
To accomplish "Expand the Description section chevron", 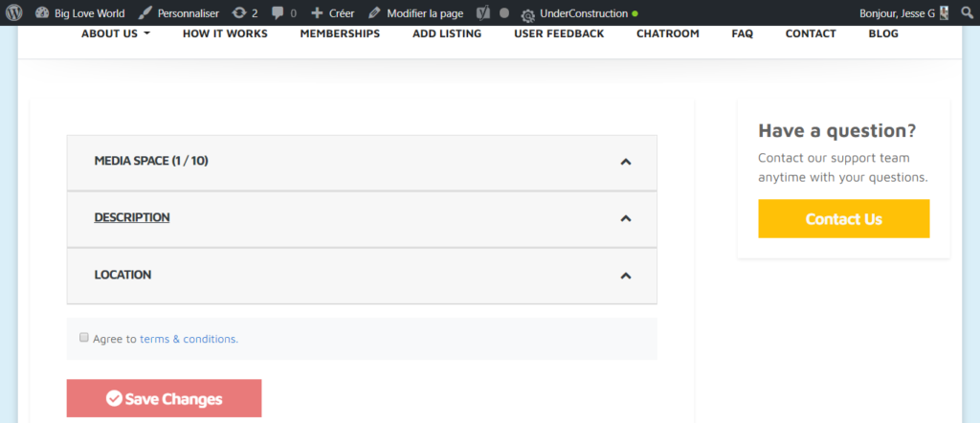I will coord(626,218).
